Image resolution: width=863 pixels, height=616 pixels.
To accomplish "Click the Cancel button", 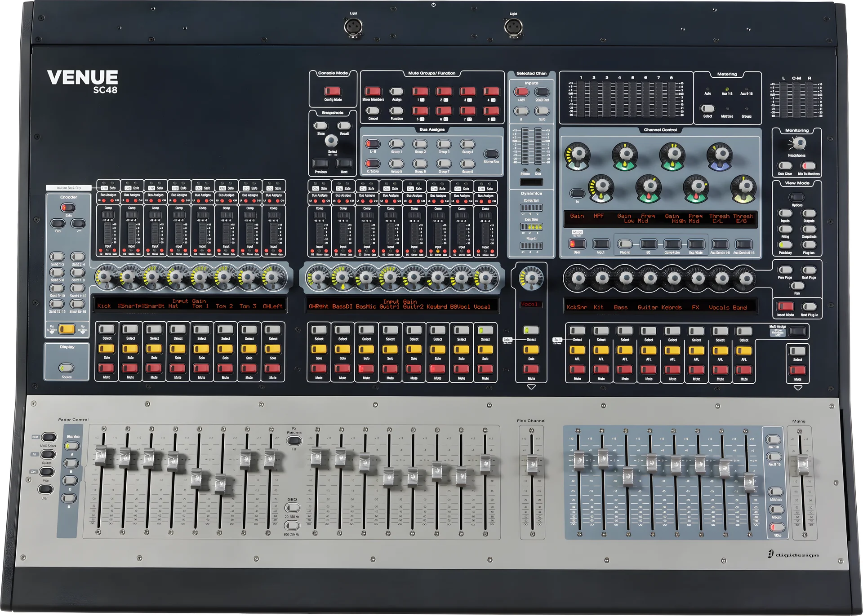I will point(373,111).
